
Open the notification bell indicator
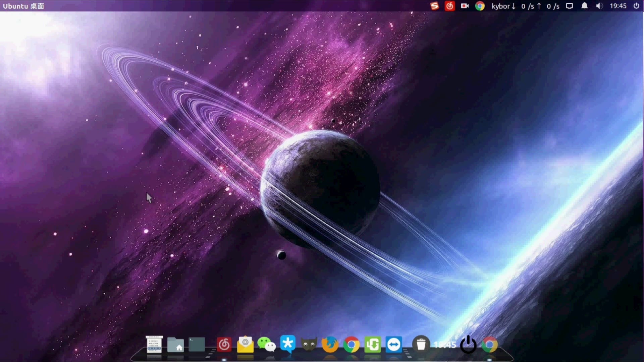[584, 6]
